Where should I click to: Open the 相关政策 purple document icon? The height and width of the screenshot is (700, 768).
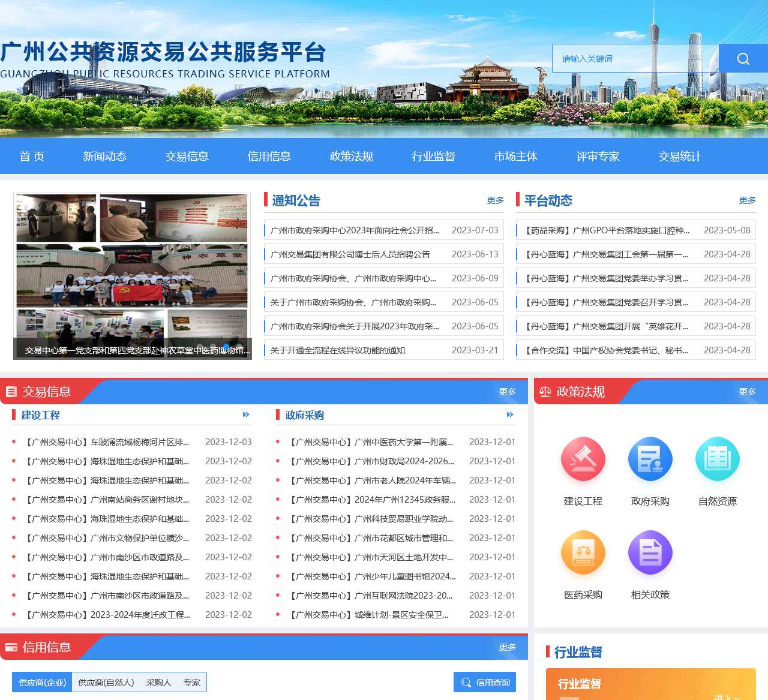650,552
